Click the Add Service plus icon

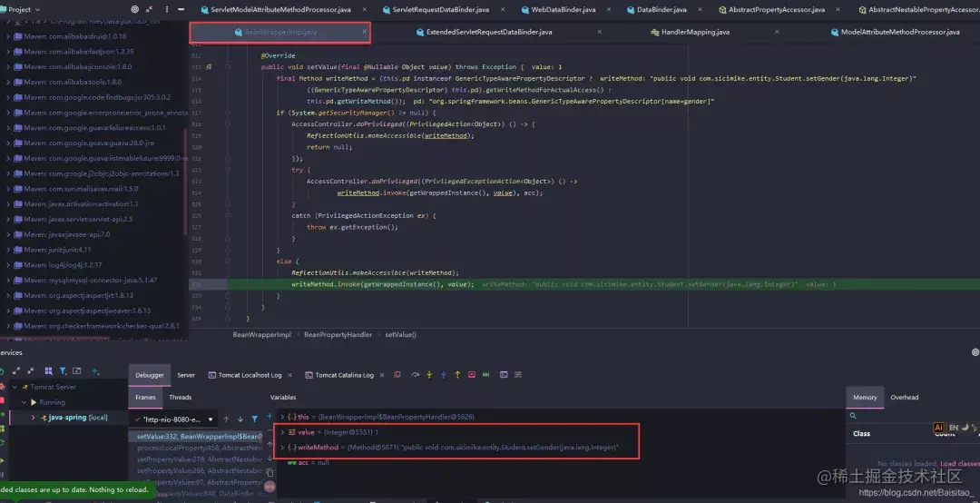[95, 371]
